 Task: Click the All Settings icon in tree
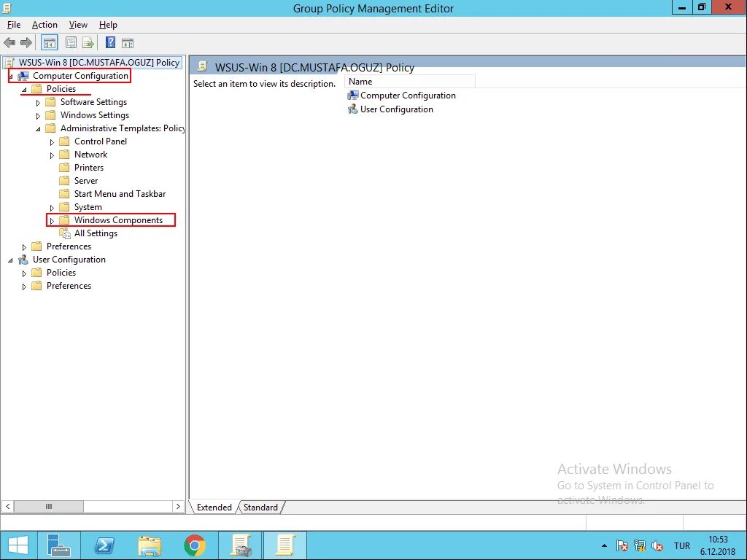65,233
